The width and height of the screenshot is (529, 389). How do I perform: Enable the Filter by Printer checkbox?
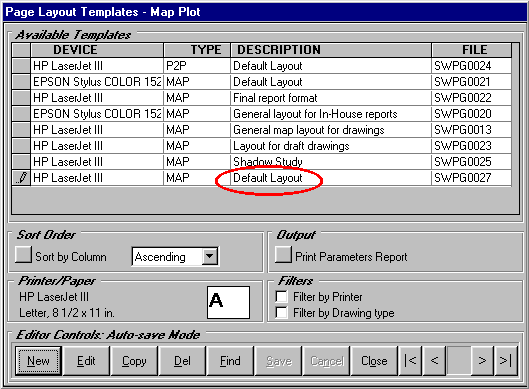coord(281,297)
